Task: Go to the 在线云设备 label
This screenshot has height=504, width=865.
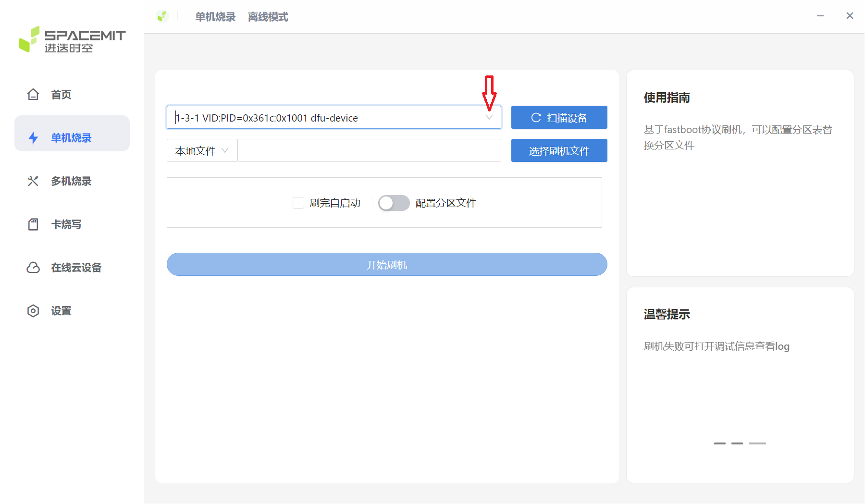Action: coord(76,268)
